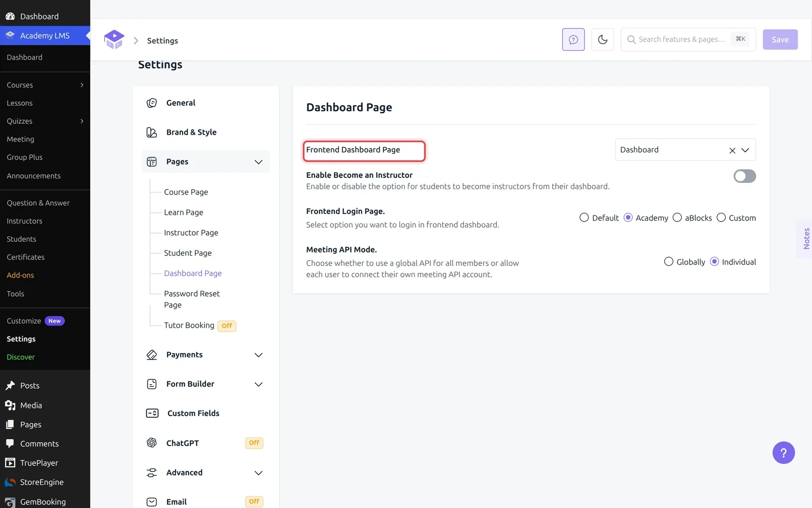Click the Form Builder icon

point(152,385)
